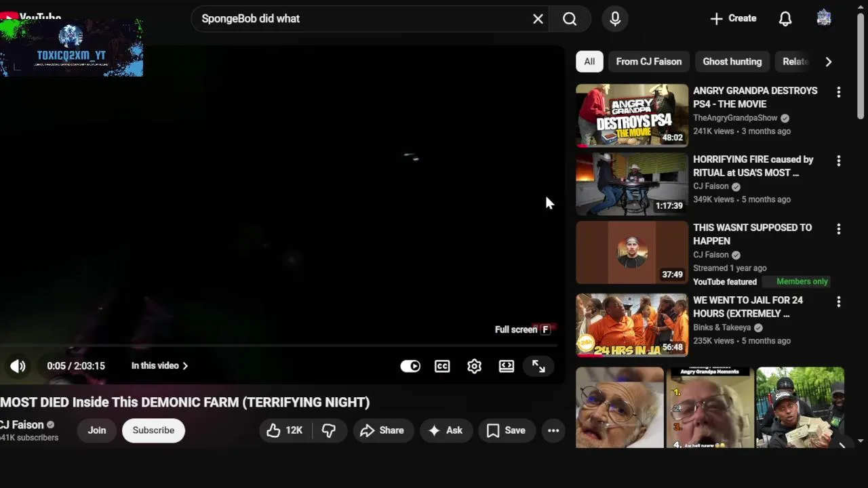Open the Angry Grandpa Destroys PS4 title
The width and height of the screenshot is (868, 488).
pyautogui.click(x=755, y=98)
